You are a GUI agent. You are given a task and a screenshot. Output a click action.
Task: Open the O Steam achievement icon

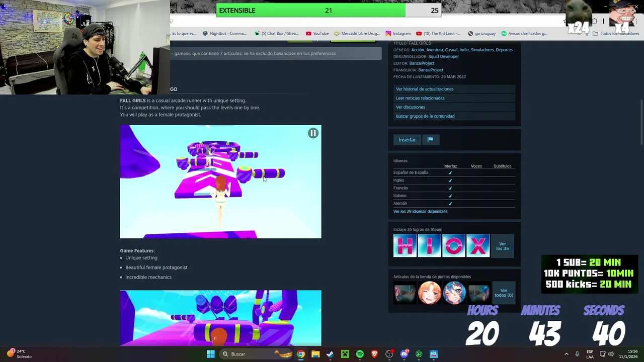tap(453, 245)
